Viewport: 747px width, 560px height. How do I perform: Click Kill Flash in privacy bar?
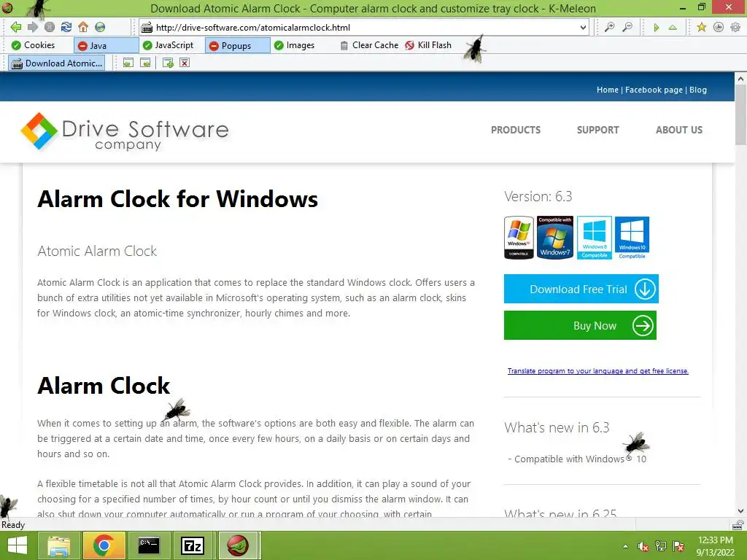pyautogui.click(x=428, y=45)
